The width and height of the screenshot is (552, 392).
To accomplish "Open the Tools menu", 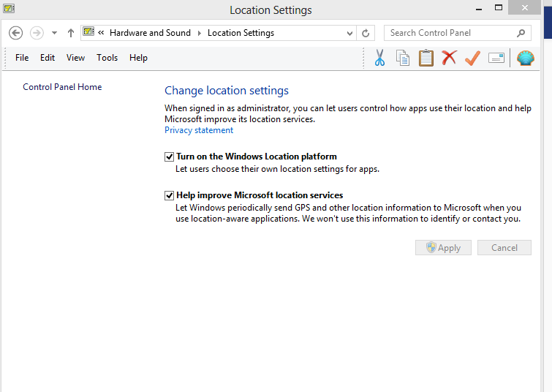I will (107, 58).
